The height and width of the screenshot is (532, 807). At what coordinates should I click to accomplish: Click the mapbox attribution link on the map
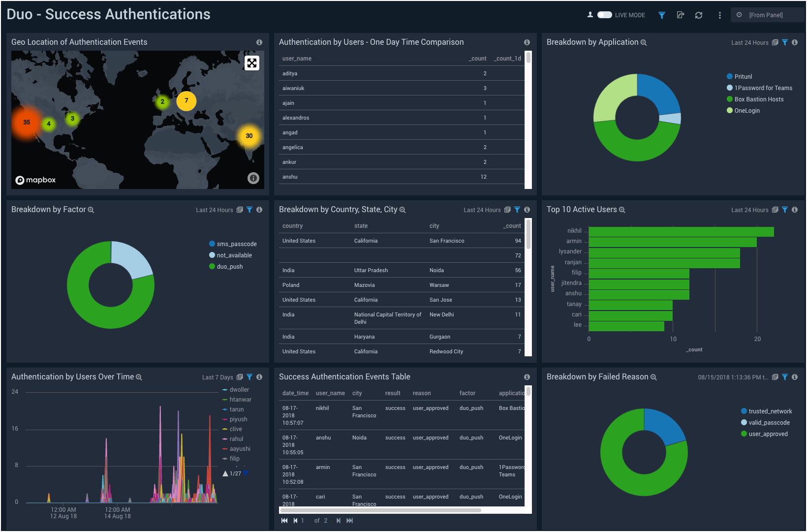click(x=35, y=180)
